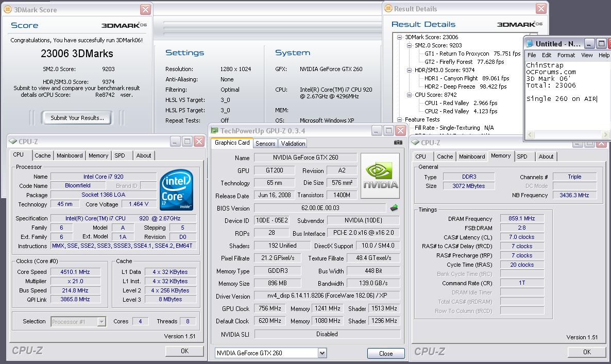This screenshot has width=611, height=364.
Task: Click OK in the left CPU-Z window
Action: point(184,351)
